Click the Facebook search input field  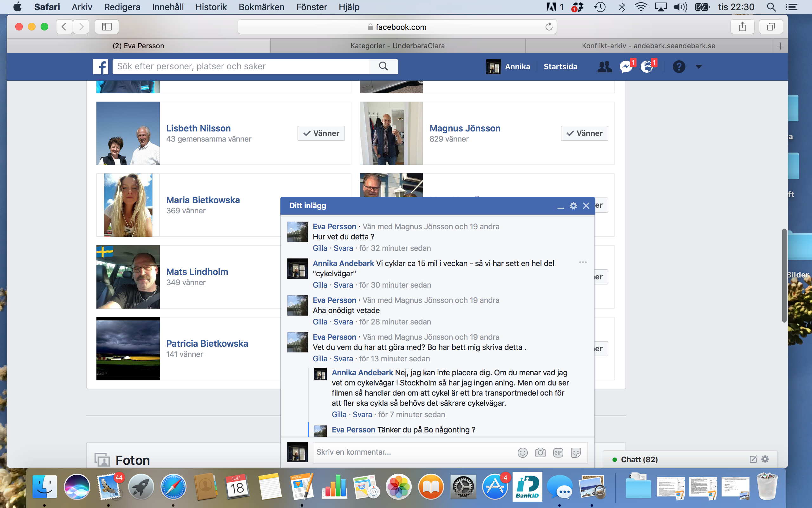[x=240, y=67]
